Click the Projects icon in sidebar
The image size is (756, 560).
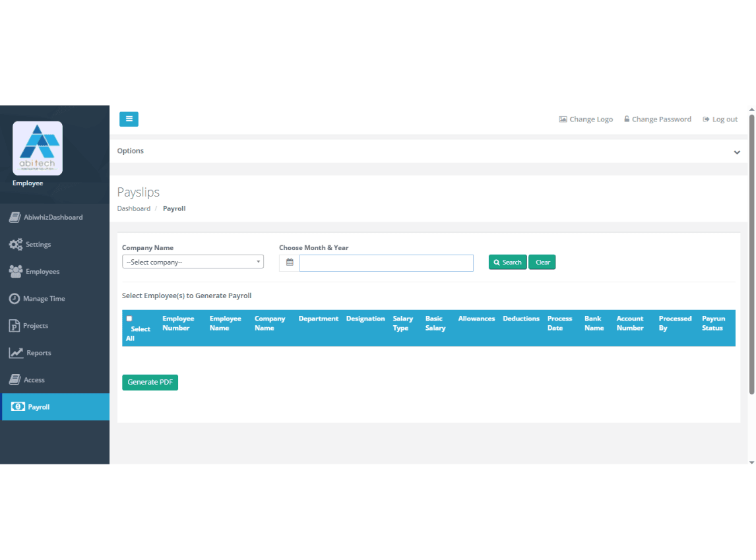(15, 326)
